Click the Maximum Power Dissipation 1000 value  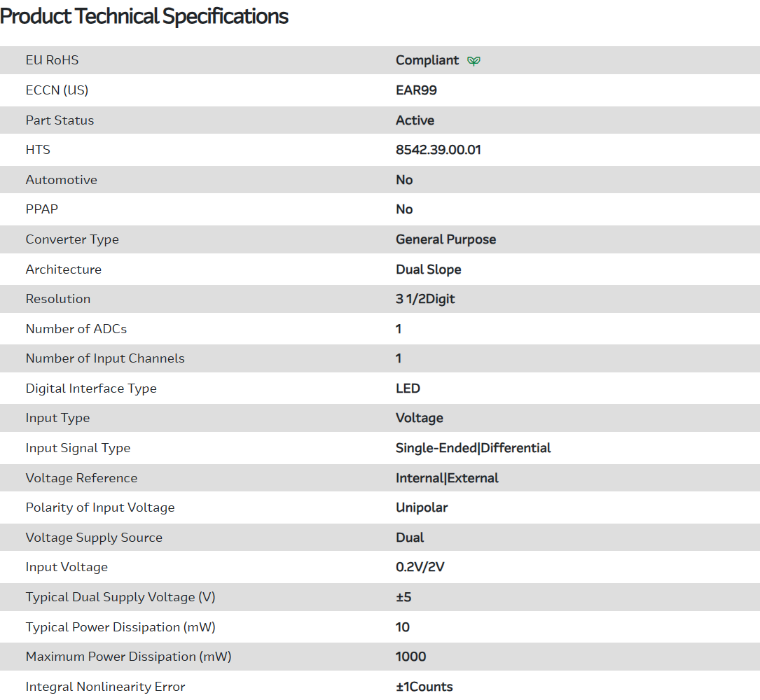coord(410,657)
